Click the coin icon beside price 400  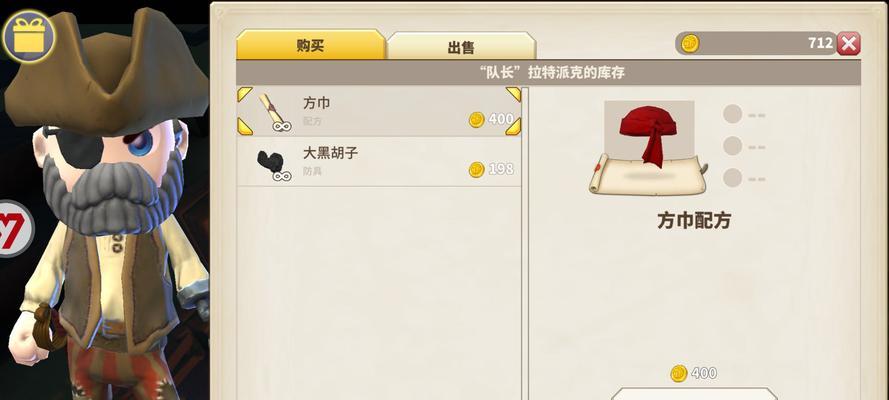[476, 120]
